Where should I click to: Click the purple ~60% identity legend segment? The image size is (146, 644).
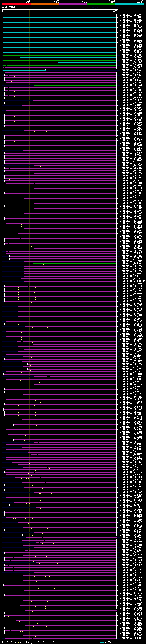point(73,4)
